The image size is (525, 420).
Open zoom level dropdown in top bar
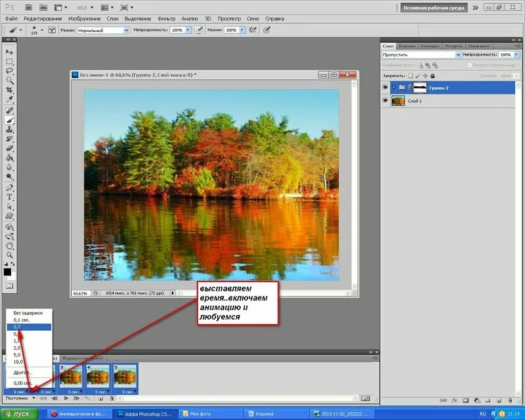click(x=92, y=7)
